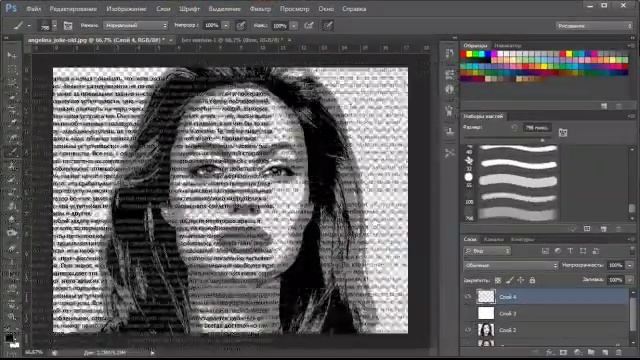Toggle the brush panel icon in options bar

68,26
